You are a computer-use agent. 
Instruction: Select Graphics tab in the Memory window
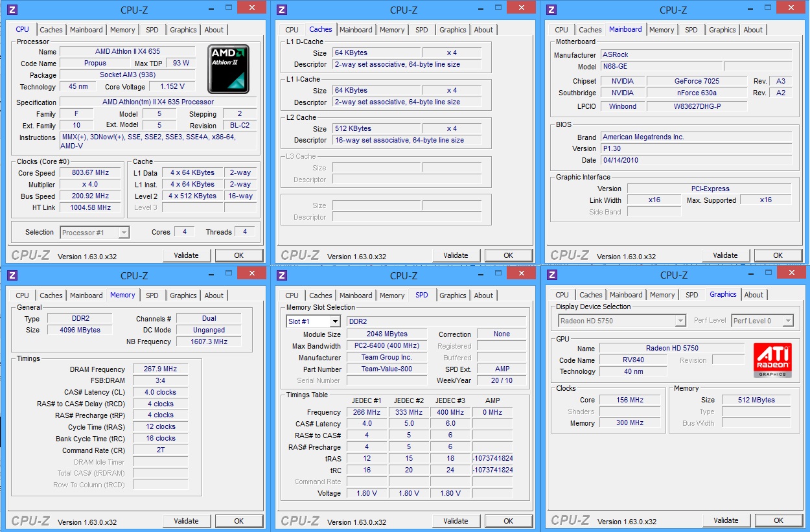click(x=183, y=295)
